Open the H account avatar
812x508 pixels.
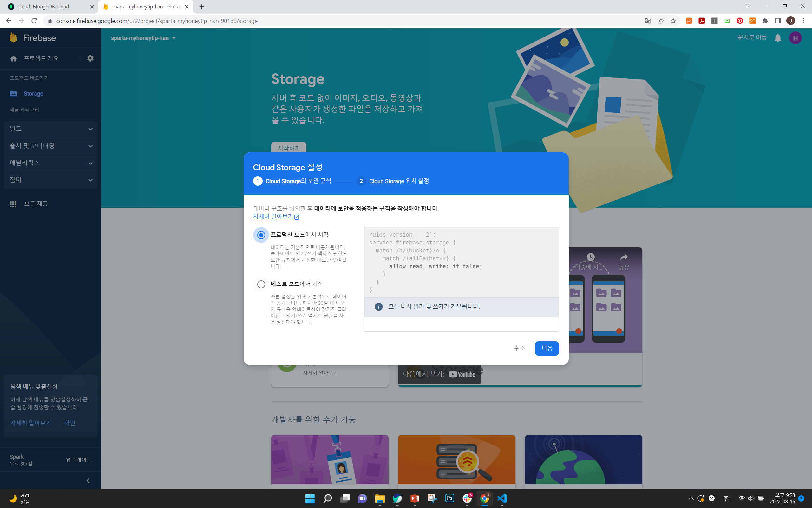(x=795, y=38)
